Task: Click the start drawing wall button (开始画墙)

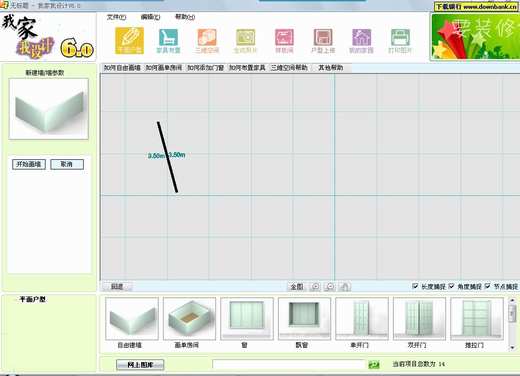Action: pyautogui.click(x=29, y=164)
